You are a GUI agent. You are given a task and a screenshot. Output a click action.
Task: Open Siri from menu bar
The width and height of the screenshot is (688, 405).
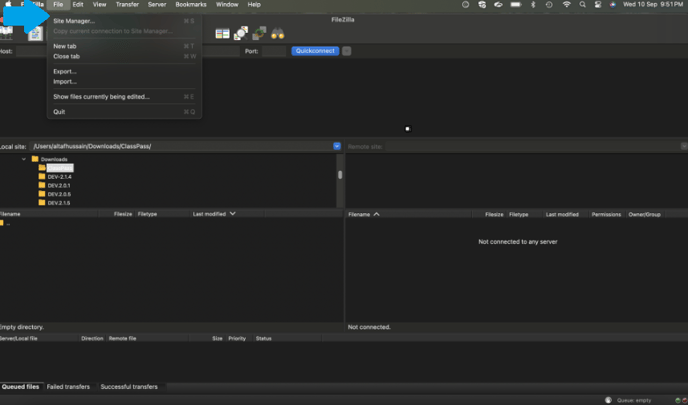click(613, 4)
